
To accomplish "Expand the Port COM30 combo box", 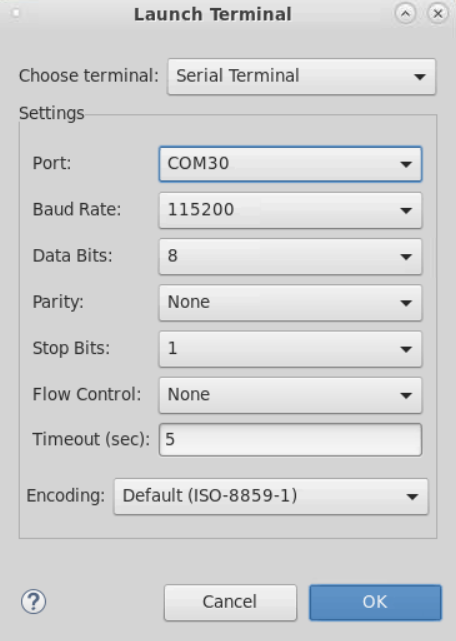I will [x=290, y=164].
